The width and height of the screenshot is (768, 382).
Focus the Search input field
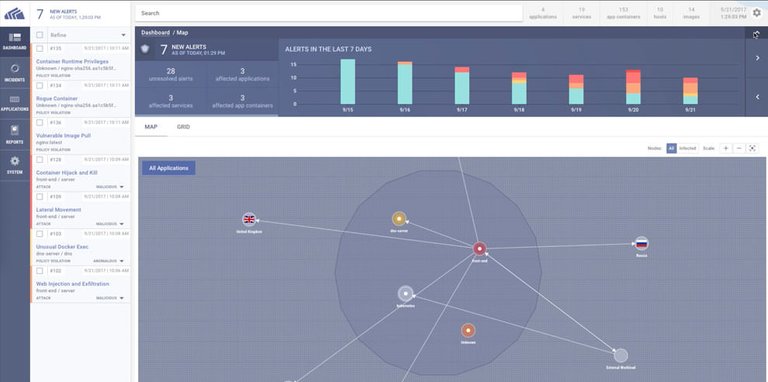pyautogui.click(x=329, y=13)
